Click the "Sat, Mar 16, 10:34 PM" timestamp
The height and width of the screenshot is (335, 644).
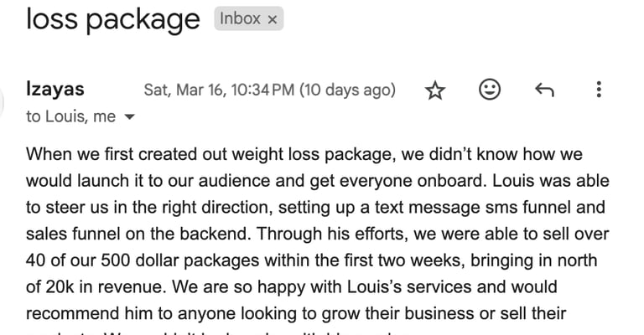coord(219,90)
